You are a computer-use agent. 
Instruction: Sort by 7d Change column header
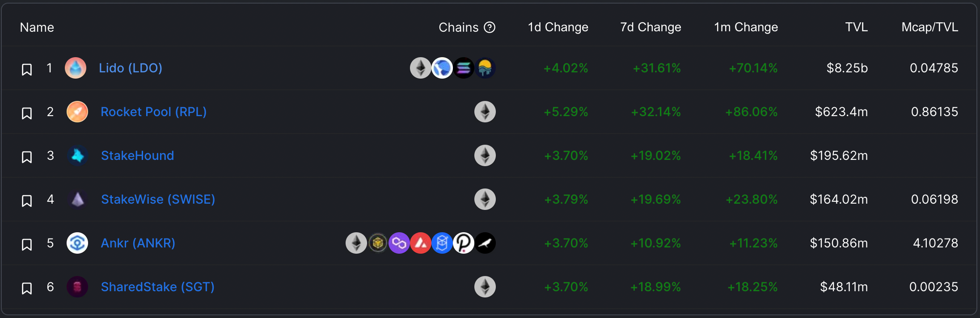coord(651,27)
